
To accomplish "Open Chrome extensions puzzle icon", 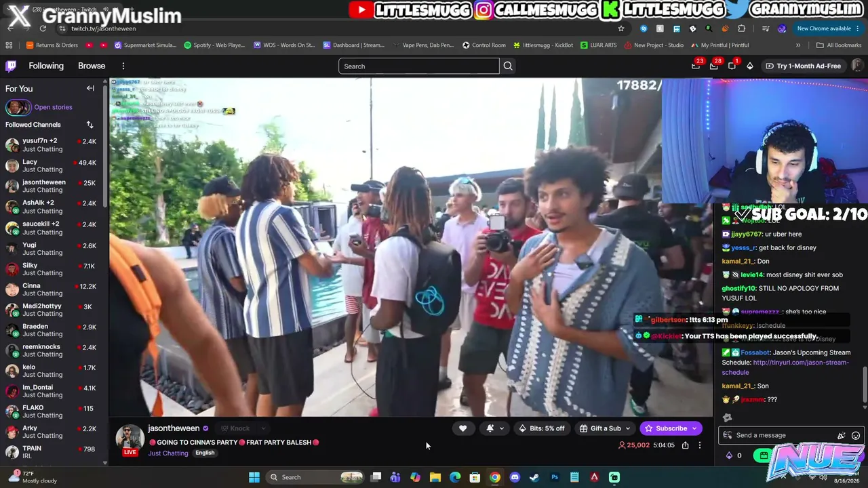I will pos(741,28).
